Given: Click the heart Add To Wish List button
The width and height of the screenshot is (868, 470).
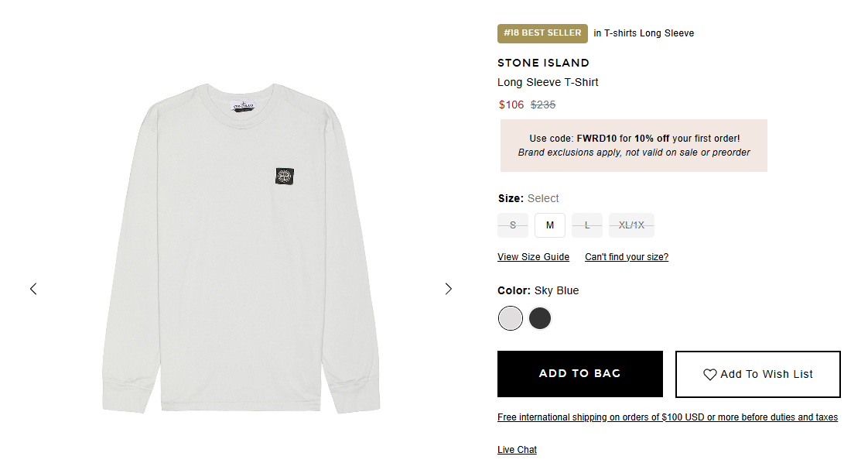Looking at the screenshot, I should click(757, 374).
